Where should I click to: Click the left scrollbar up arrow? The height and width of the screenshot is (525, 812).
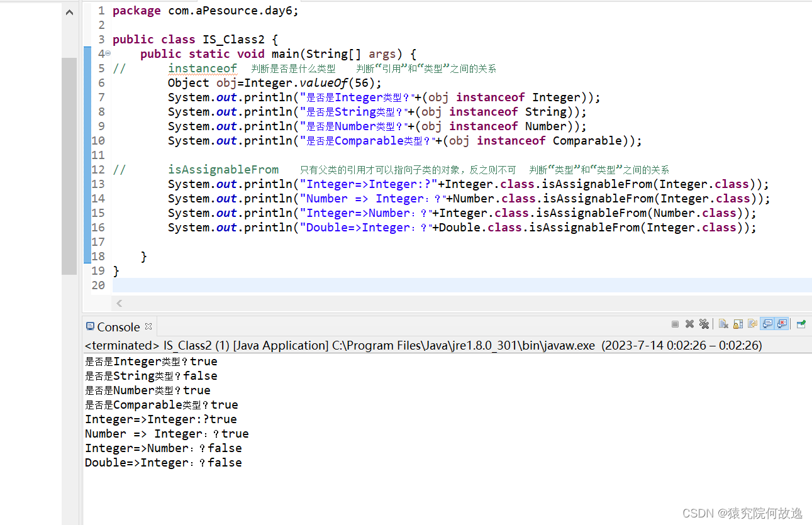[x=69, y=11]
